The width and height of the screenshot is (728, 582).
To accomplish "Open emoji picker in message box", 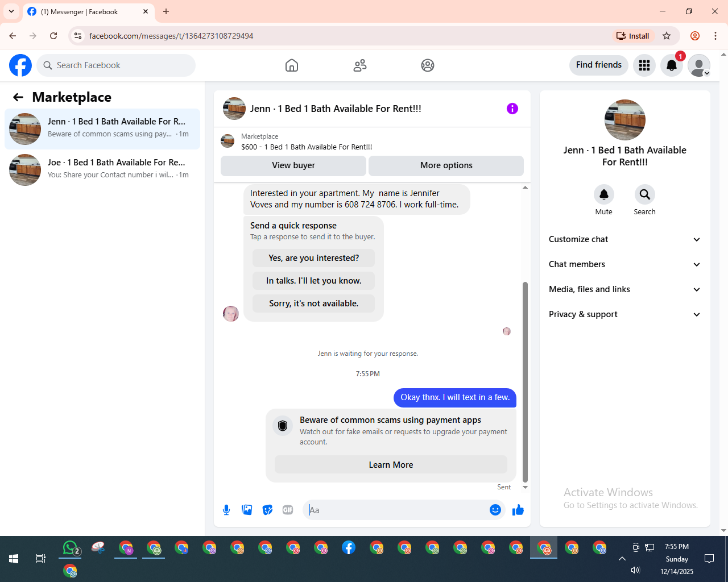I will point(495,510).
